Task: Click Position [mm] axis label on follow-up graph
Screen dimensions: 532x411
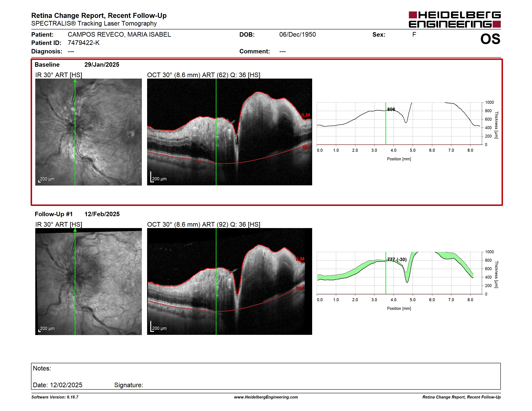Action: point(399,308)
